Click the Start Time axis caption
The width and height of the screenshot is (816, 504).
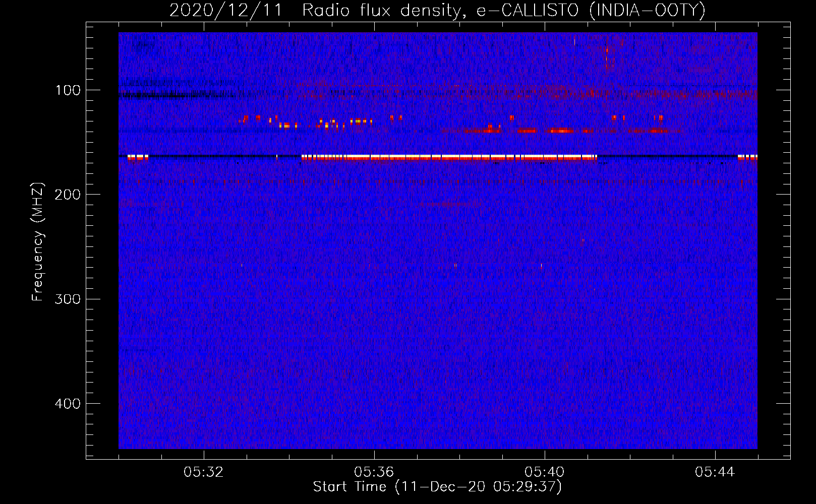point(437,487)
